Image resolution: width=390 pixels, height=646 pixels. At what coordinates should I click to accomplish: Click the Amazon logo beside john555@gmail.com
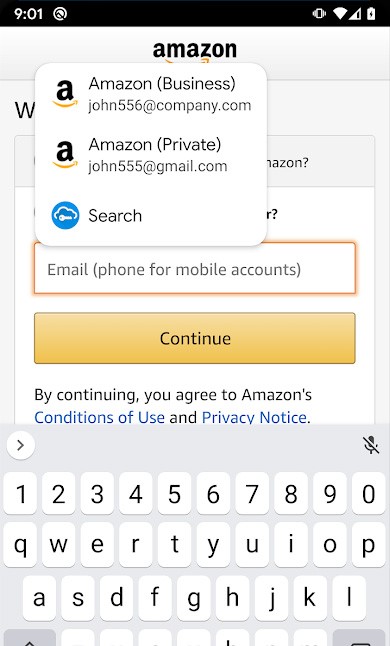click(65, 155)
